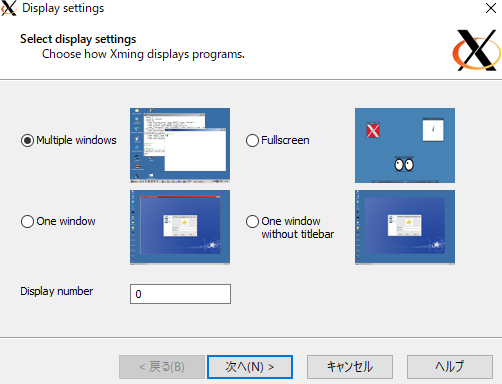Click the without titlebar preview thumbnail
The height and width of the screenshot is (384, 502).
coord(405,228)
